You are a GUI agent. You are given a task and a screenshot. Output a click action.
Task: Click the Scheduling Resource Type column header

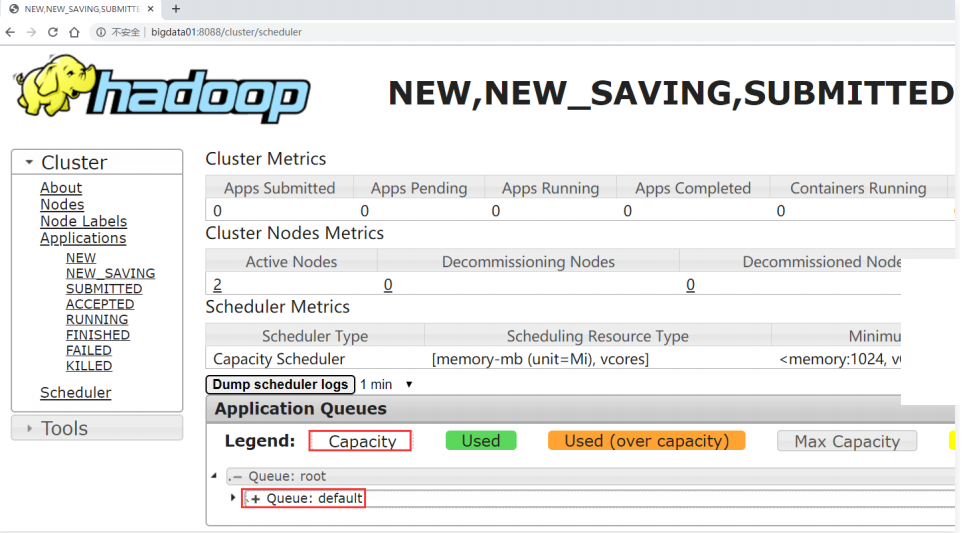click(x=598, y=336)
